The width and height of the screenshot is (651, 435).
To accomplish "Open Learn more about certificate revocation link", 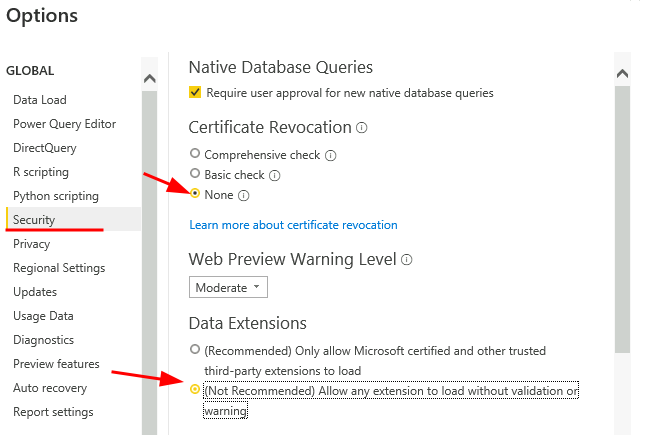I will (x=293, y=225).
